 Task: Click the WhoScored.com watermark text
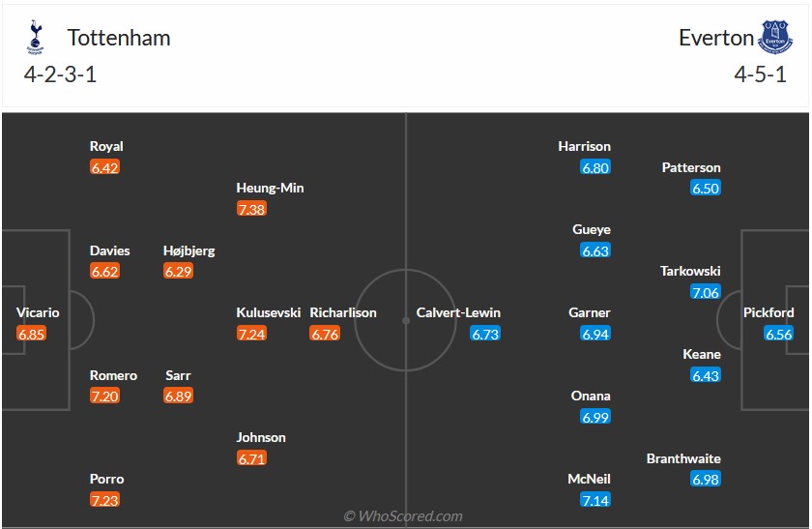(x=403, y=515)
